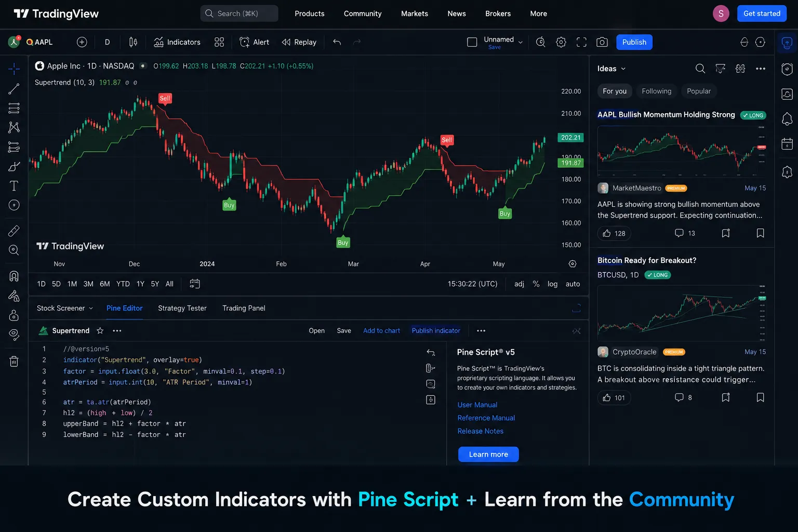The height and width of the screenshot is (532, 798).
Task: Toggle hide all drawings eye icon
Action: 14,335
